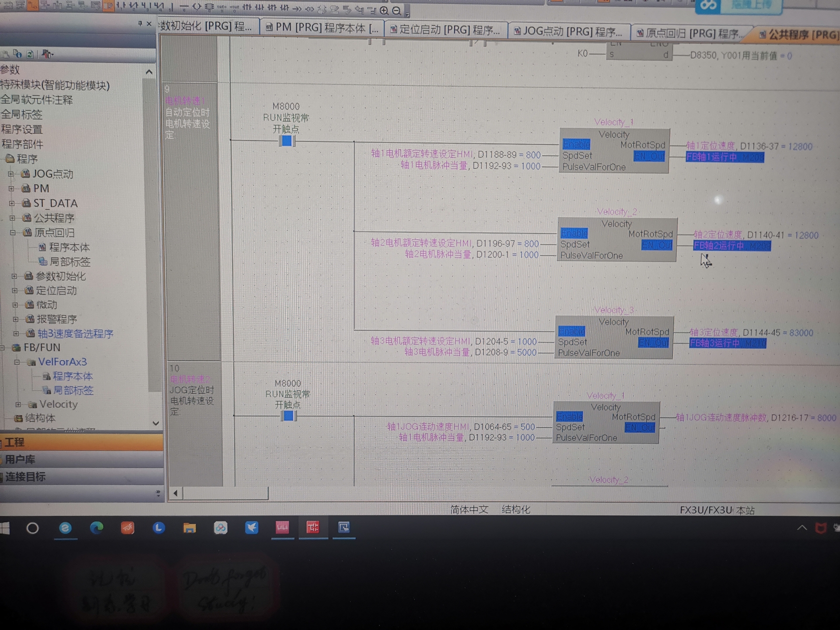Click the Enable pin of Velocity_2 block

pos(574,233)
